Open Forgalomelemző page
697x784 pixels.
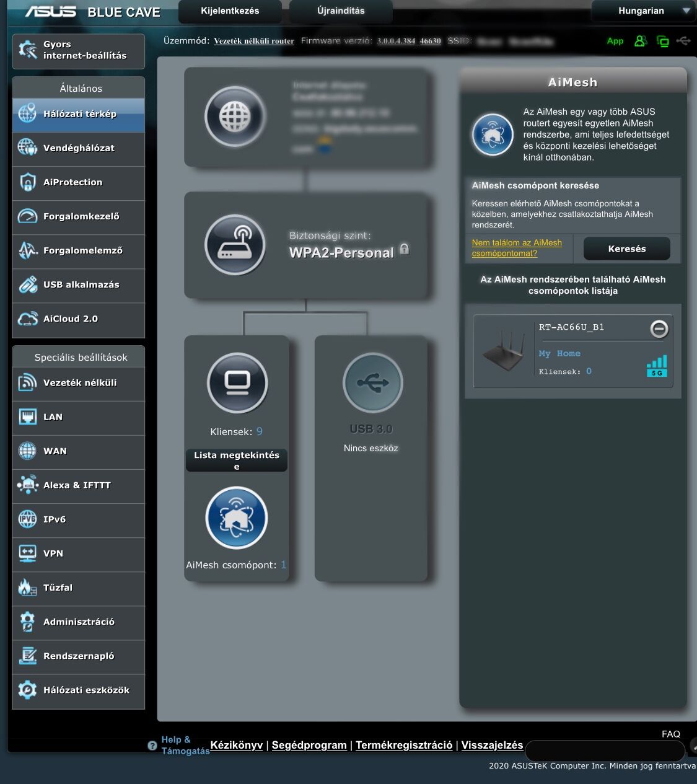79,251
